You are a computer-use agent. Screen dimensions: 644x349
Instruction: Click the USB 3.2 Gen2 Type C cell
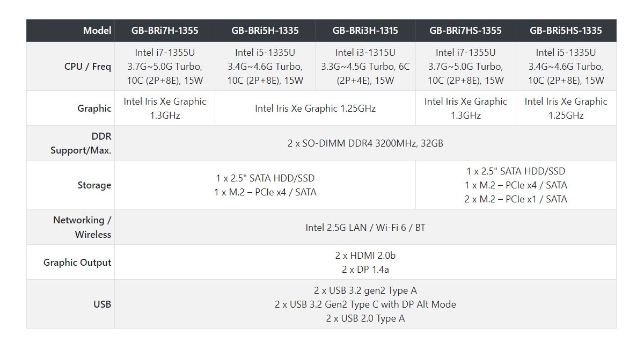365,304
